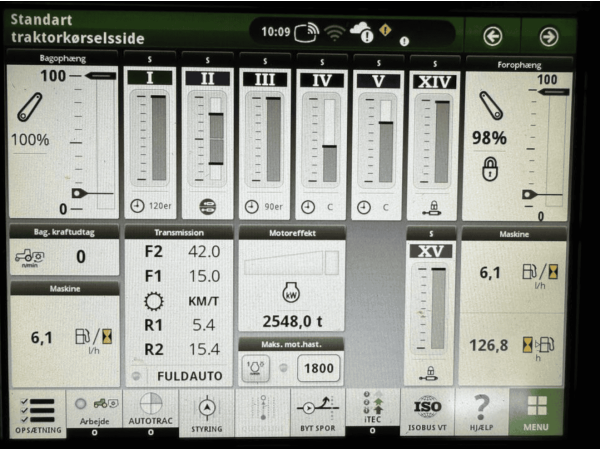This screenshot has height=450, width=600.
Task: Tap the hours-to-empty fuel icon beside 126,8
Action: 538,344
